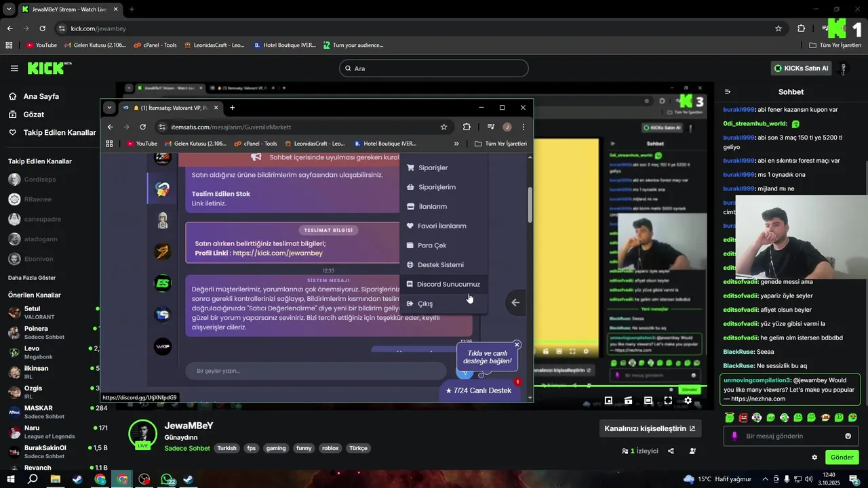
Task: Select the ES seller avatar in itemsatis chat list
Action: (162, 283)
